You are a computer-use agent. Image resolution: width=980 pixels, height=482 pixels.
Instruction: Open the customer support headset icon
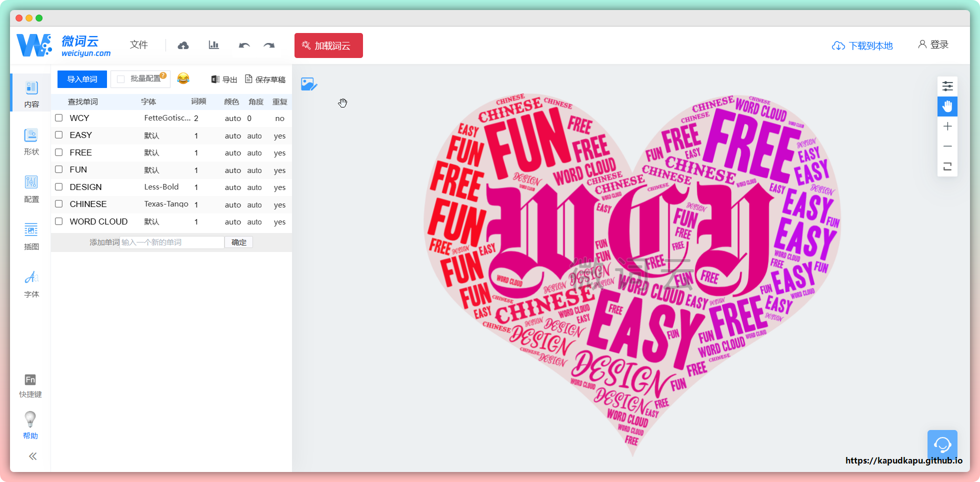(x=942, y=444)
